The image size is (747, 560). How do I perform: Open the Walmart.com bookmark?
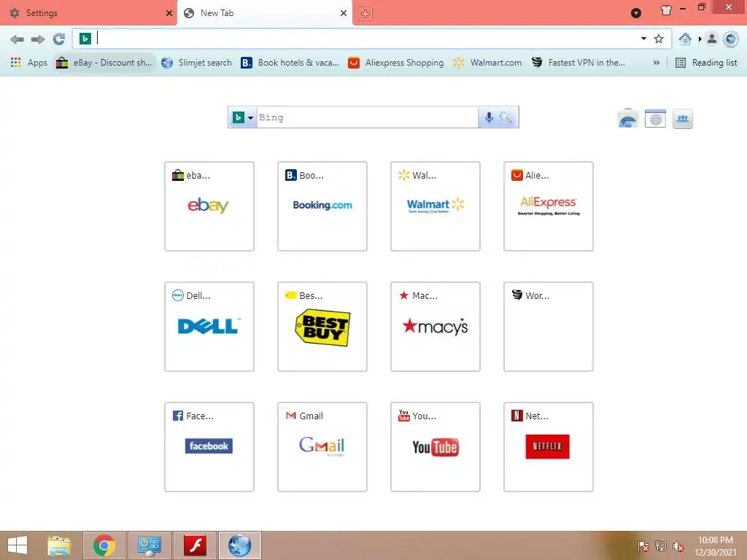click(x=487, y=63)
